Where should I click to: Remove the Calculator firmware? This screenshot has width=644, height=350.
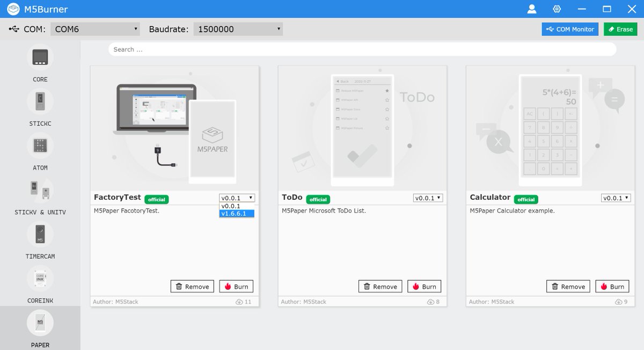tap(568, 287)
